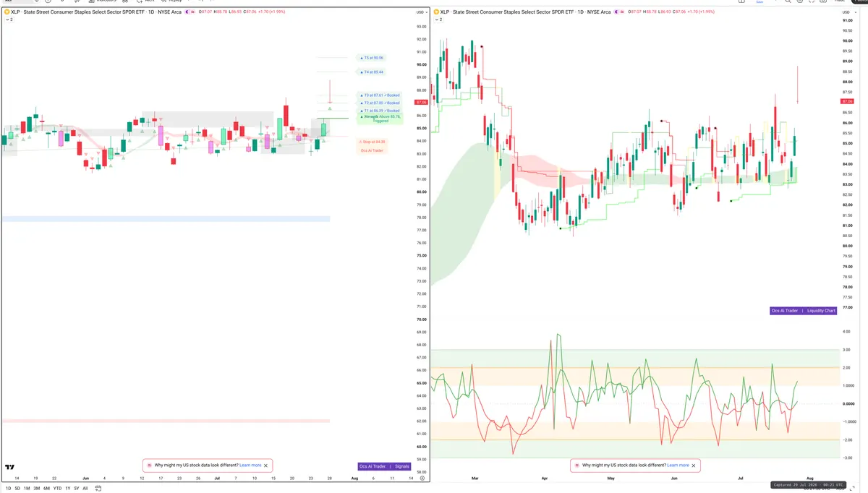Click the Ocs Ai Trader Liquidity Chart badge
Viewport: 868px width, 493px height.
point(803,311)
